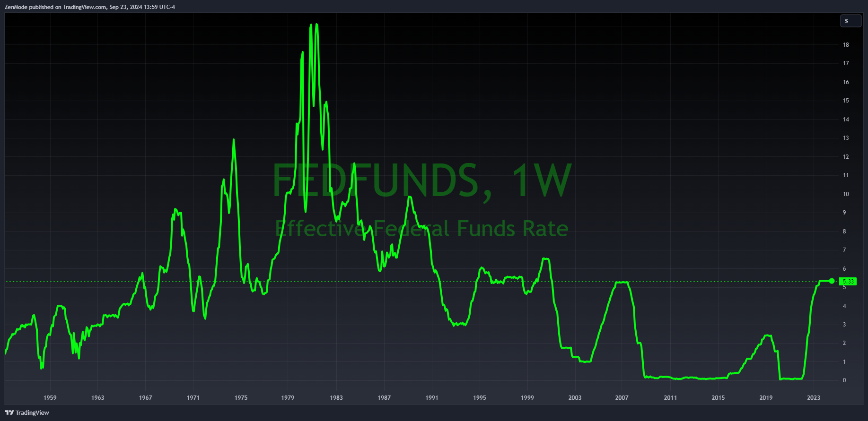Click the Effective Federal Funds Rate subtitle
This screenshot has width=868, height=421.
pos(422,229)
